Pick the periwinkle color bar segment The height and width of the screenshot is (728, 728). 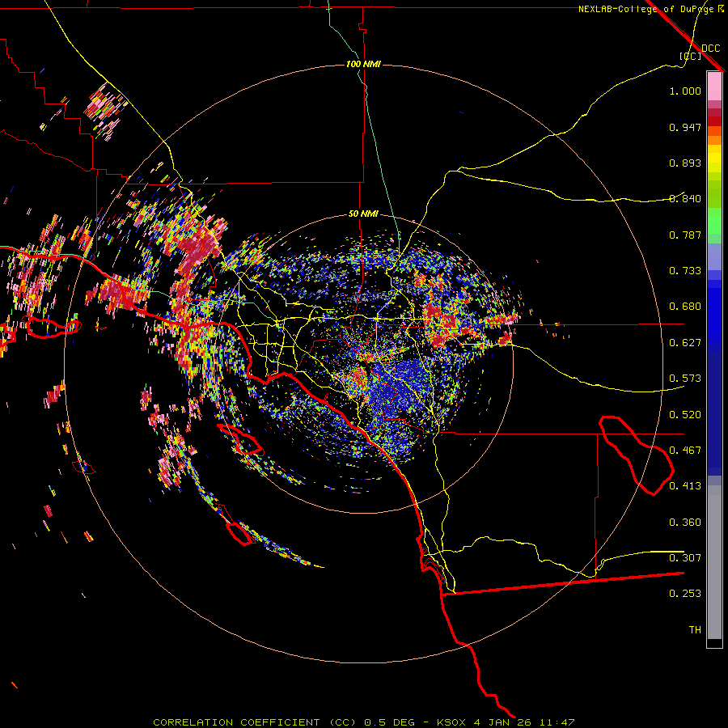[x=714, y=256]
